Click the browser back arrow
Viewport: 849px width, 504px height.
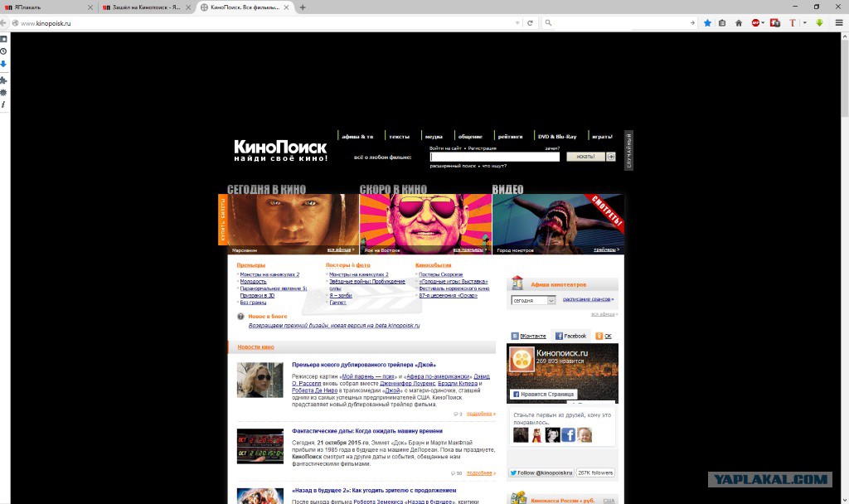(3, 22)
